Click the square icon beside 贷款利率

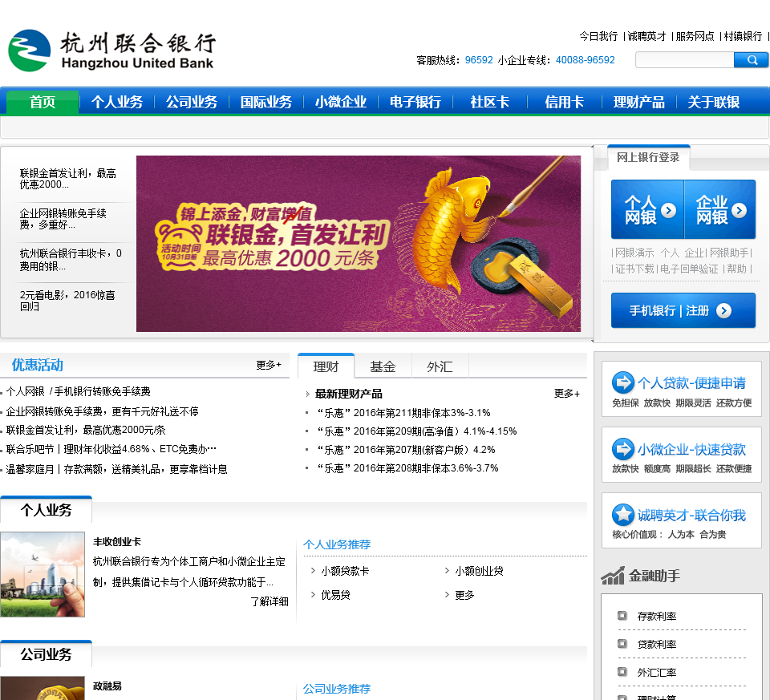pyautogui.click(x=622, y=644)
